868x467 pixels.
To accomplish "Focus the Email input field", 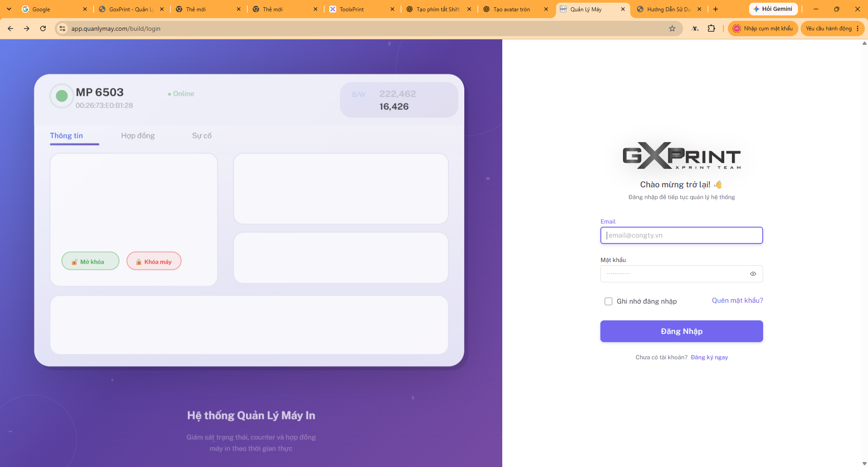I will [x=681, y=235].
